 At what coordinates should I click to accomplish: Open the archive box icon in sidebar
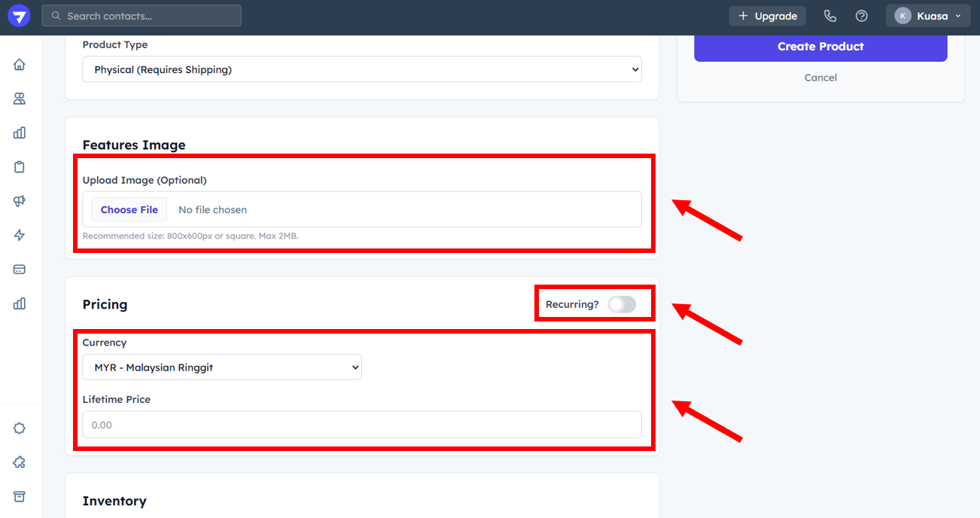tap(20, 496)
